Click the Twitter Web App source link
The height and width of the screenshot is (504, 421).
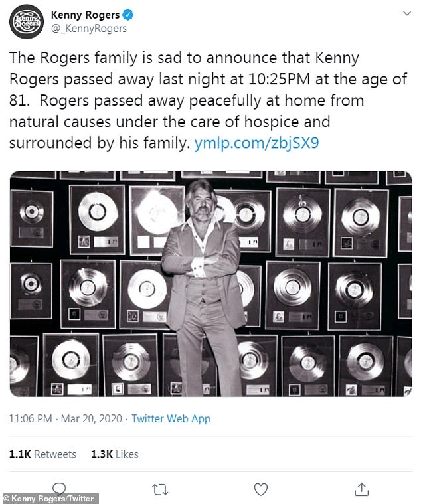coord(171,418)
